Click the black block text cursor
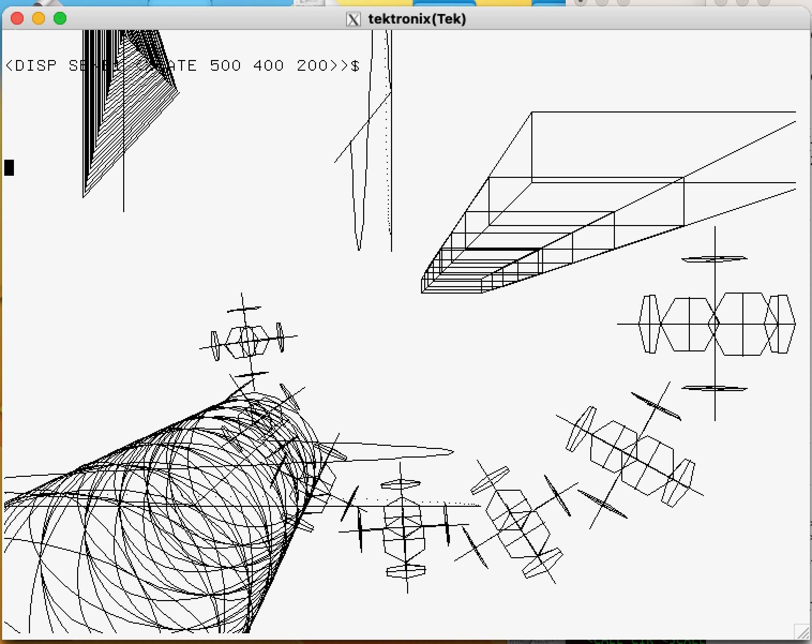This screenshot has width=812, height=644. [x=9, y=168]
